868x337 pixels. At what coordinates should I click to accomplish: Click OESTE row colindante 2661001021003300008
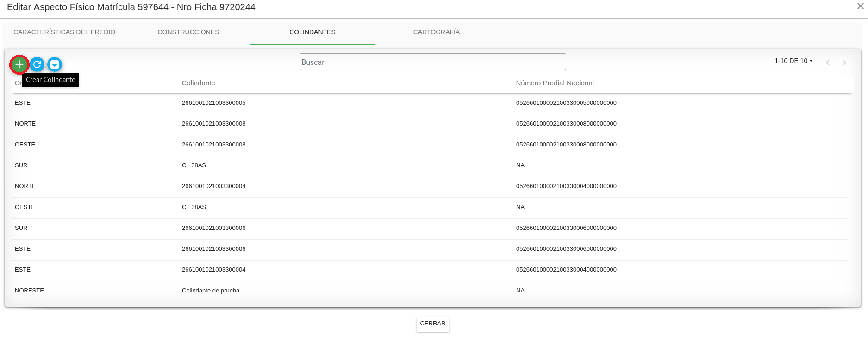[213, 145]
